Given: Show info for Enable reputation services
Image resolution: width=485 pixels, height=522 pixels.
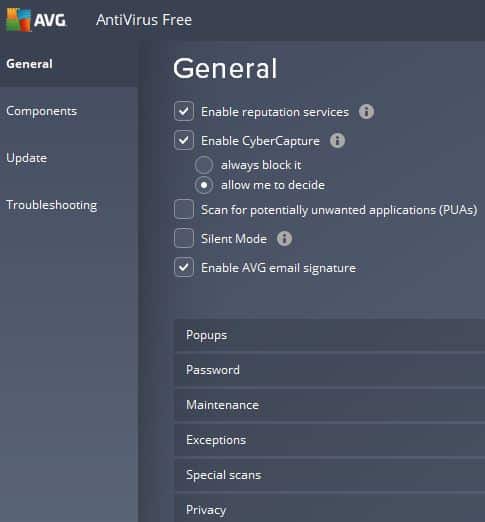Looking at the screenshot, I should tap(366, 112).
